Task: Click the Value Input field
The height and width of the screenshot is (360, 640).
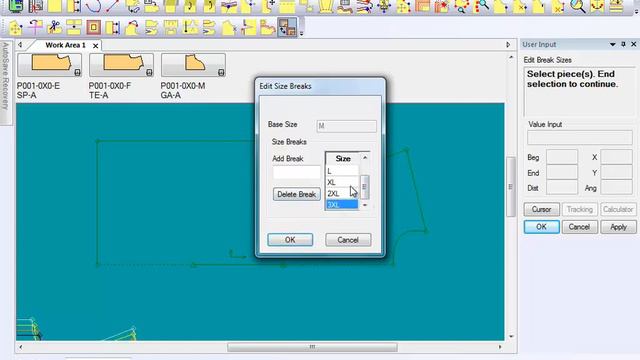Action: pos(580,138)
